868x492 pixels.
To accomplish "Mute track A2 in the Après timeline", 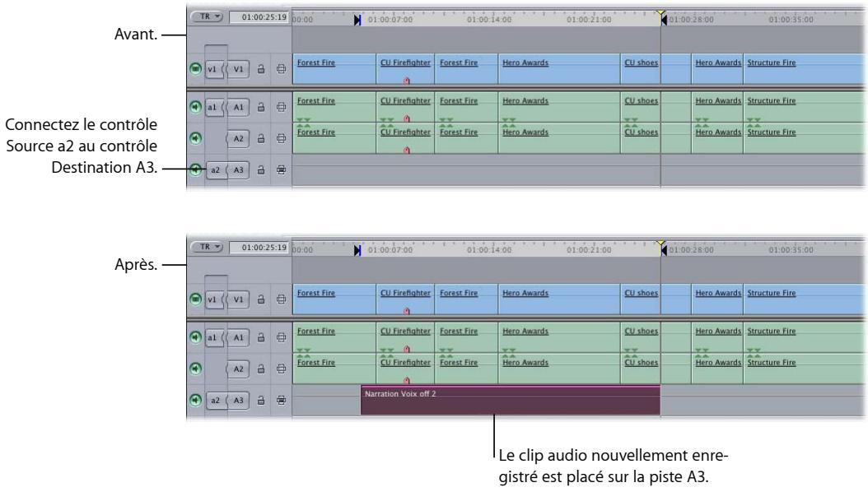I will [x=195, y=368].
